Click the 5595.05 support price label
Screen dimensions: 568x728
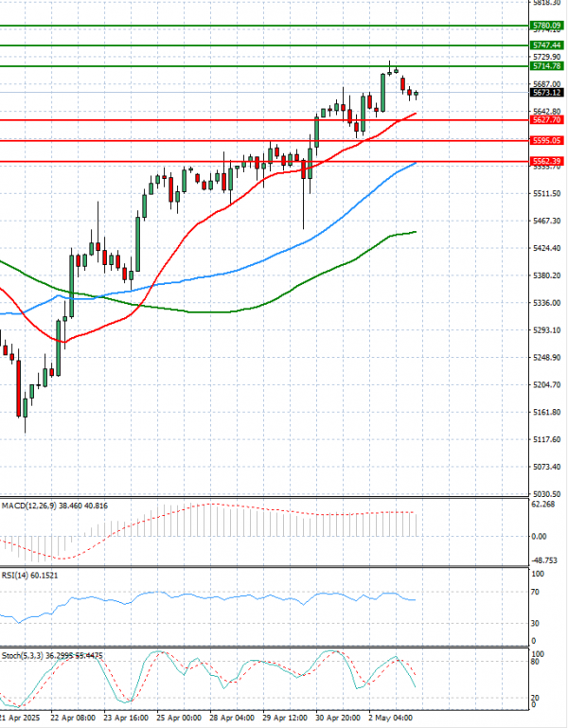546,141
